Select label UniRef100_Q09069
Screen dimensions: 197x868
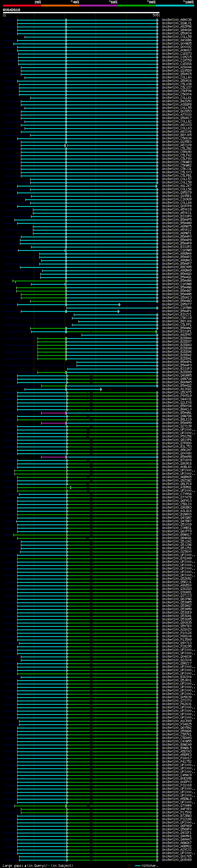(x=177, y=860)
